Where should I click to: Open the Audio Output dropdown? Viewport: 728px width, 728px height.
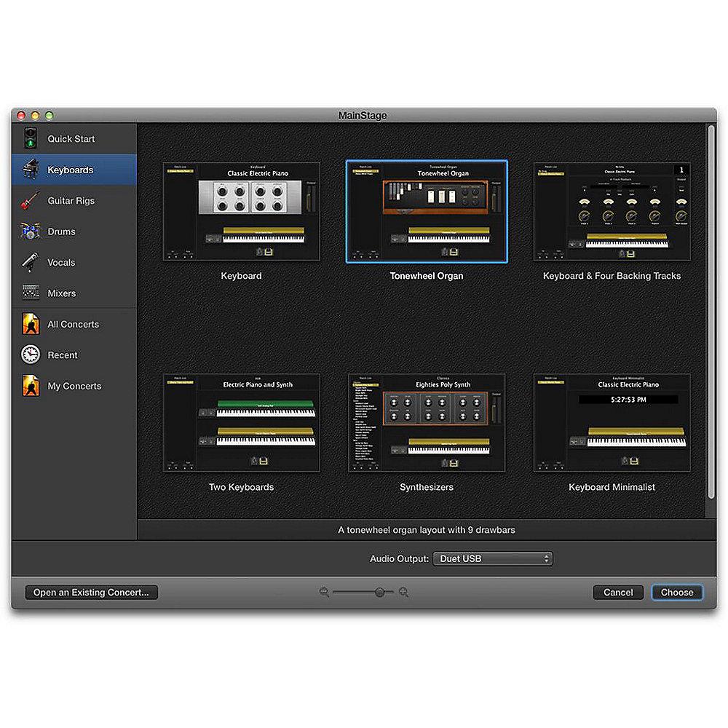point(493,558)
